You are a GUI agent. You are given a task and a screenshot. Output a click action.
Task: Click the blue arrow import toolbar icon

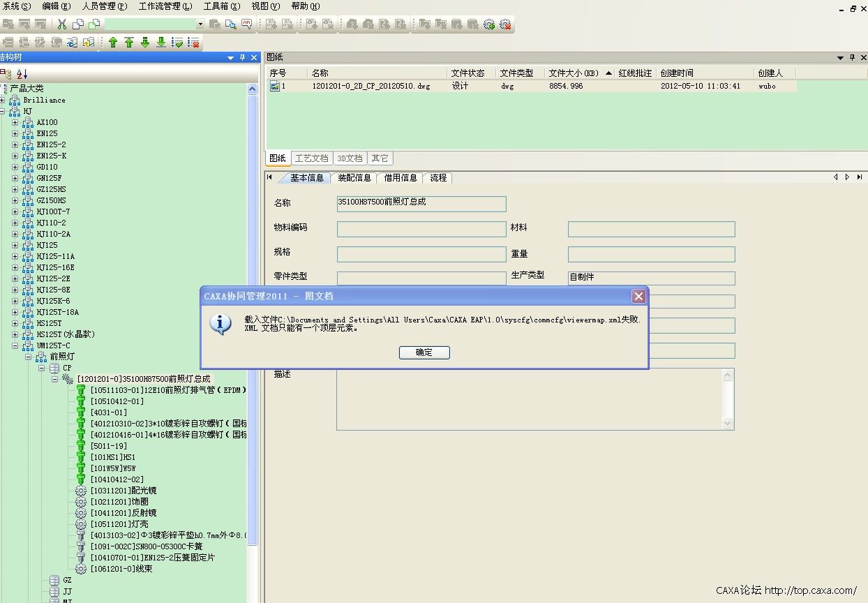coord(72,43)
